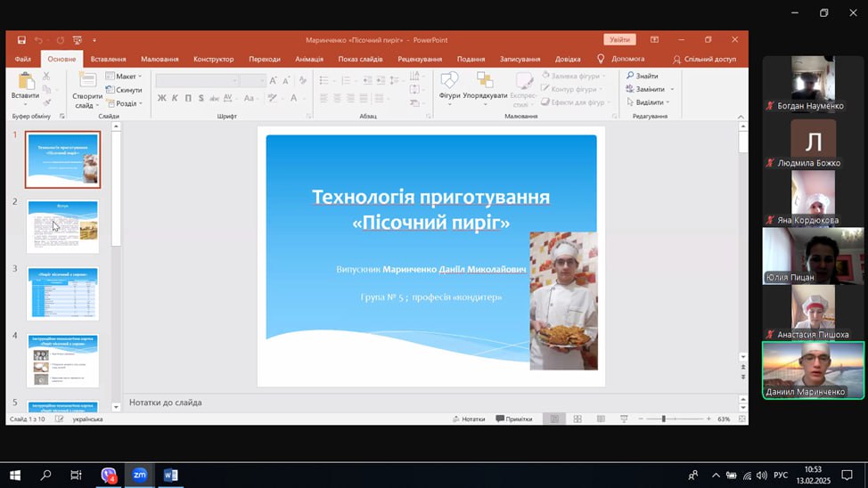This screenshot has width=868, height=488.
Task: Switch to slide sorter view icon
Action: 577,419
